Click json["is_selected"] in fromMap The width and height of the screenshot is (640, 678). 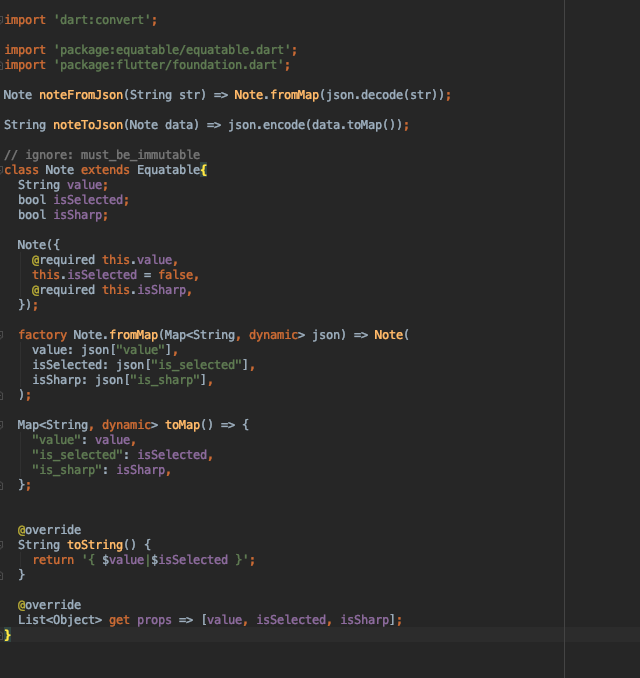point(182,365)
